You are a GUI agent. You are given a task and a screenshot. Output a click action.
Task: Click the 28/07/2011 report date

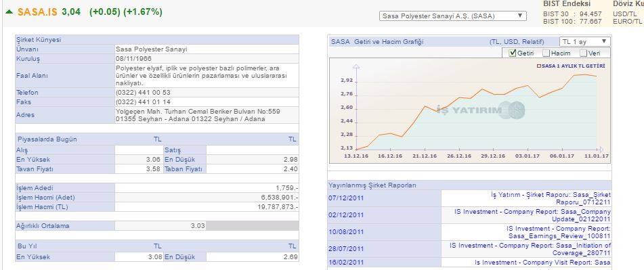pos(346,248)
